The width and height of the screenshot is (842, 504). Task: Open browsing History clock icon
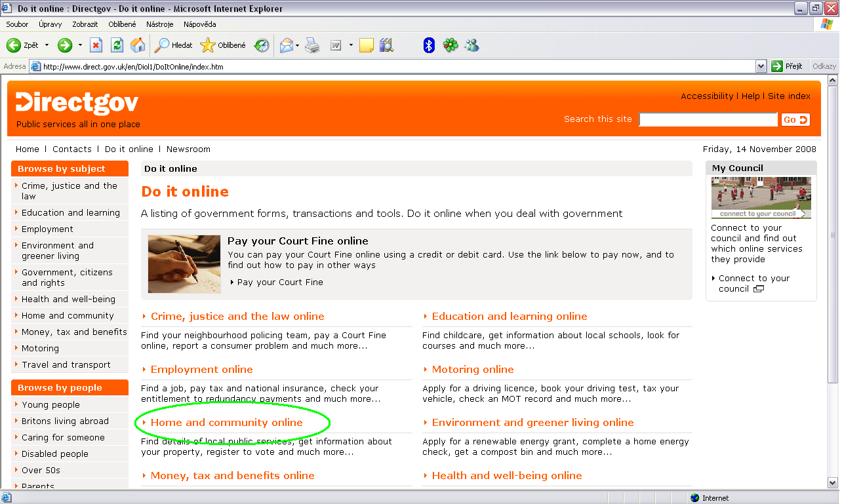[x=262, y=45]
